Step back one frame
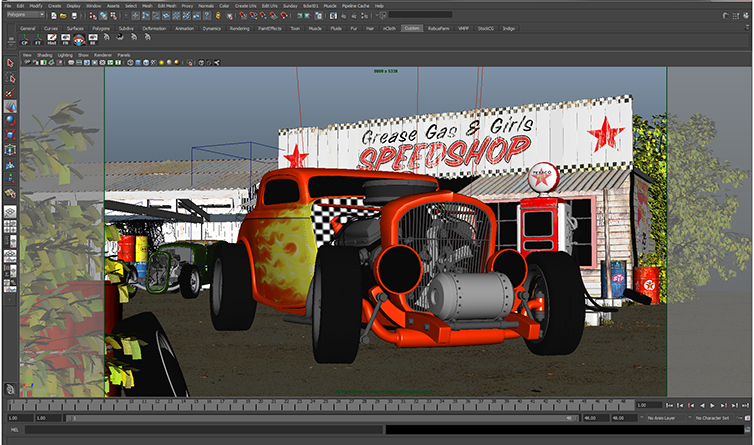 point(680,406)
